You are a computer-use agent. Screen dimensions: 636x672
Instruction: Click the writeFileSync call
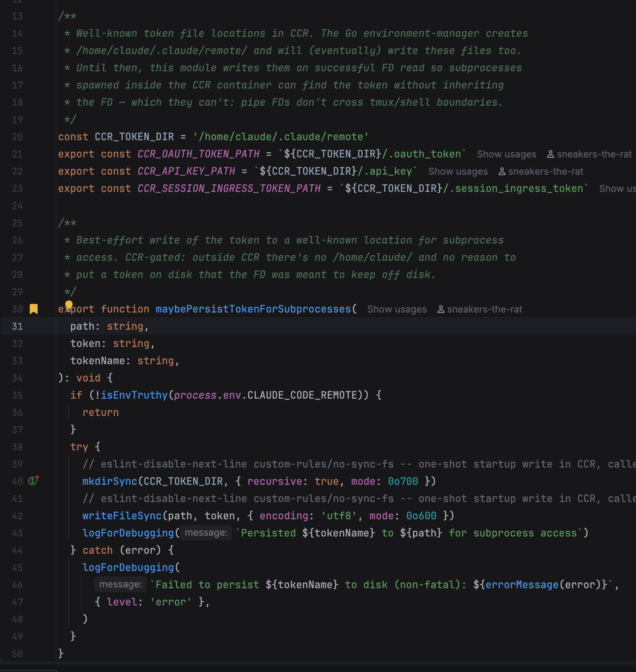pos(122,516)
